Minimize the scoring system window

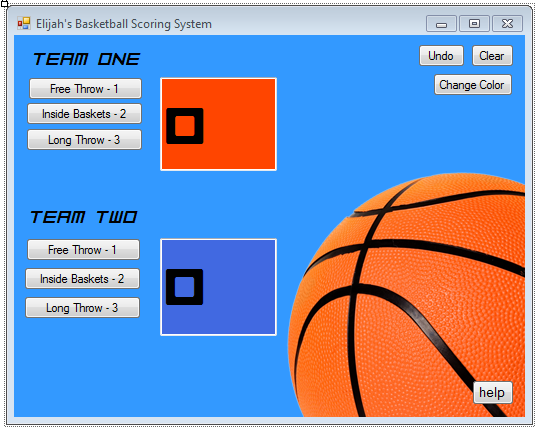click(441, 24)
